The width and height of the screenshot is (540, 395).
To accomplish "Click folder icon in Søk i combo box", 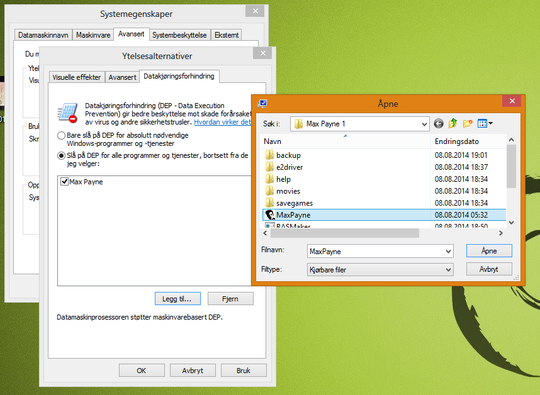I will pyautogui.click(x=299, y=124).
